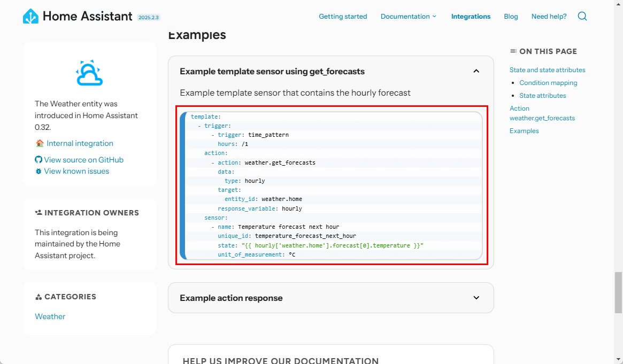Image resolution: width=623 pixels, height=364 pixels.
Task: Open View source on GitHub link
Action: tap(84, 160)
